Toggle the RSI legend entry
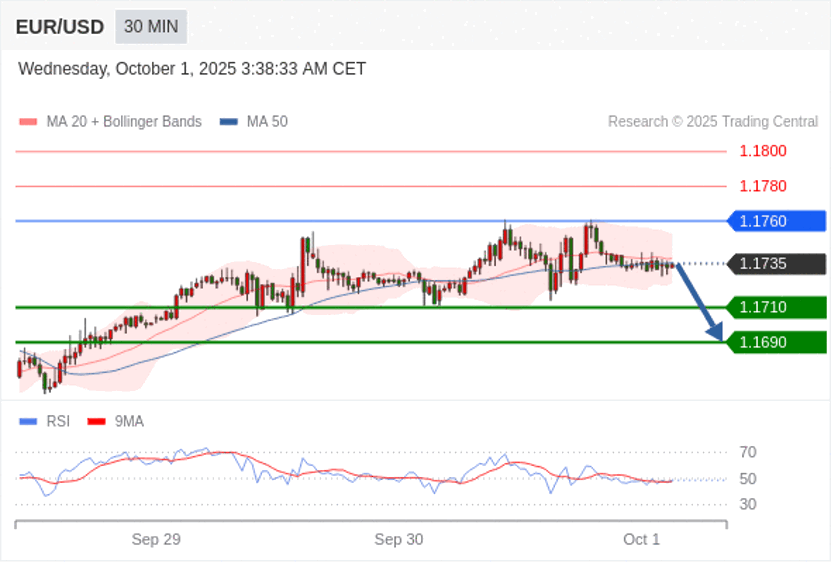 [x=46, y=422]
